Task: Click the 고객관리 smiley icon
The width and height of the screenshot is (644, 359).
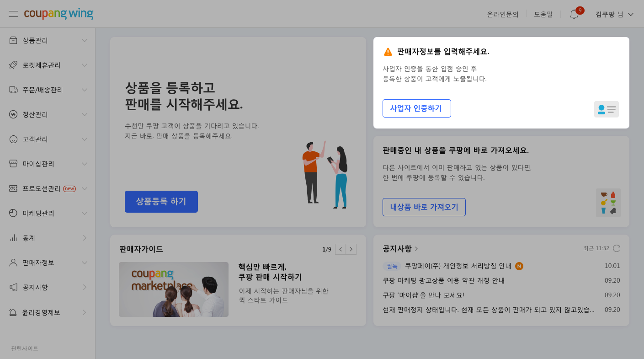Action: (13, 139)
